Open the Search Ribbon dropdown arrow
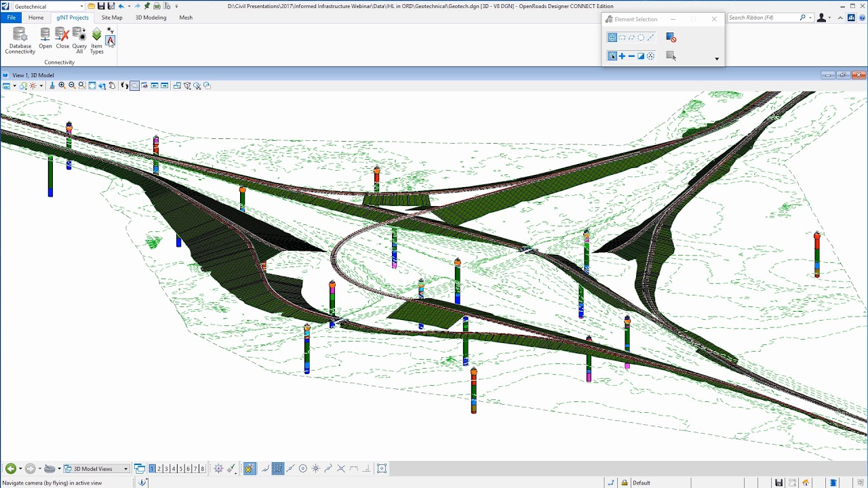868x488 pixels. tap(810, 18)
